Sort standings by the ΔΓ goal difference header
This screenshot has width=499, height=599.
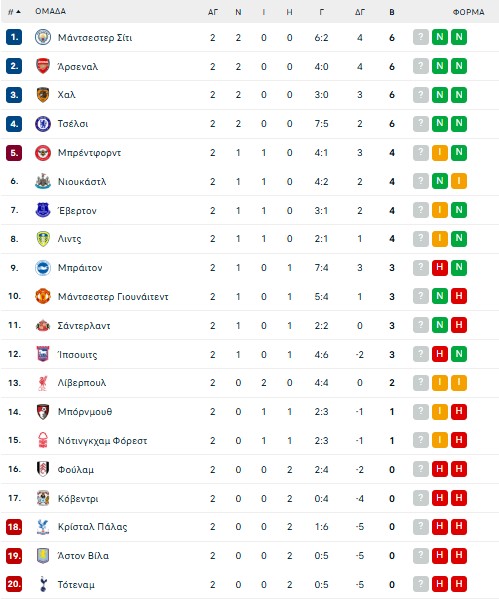360,12
